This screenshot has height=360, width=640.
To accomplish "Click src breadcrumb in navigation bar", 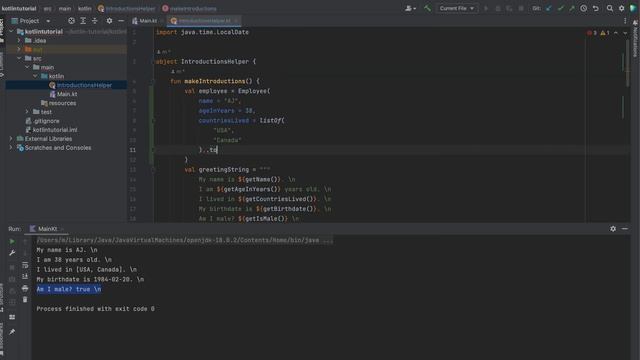I will coord(47,8).
